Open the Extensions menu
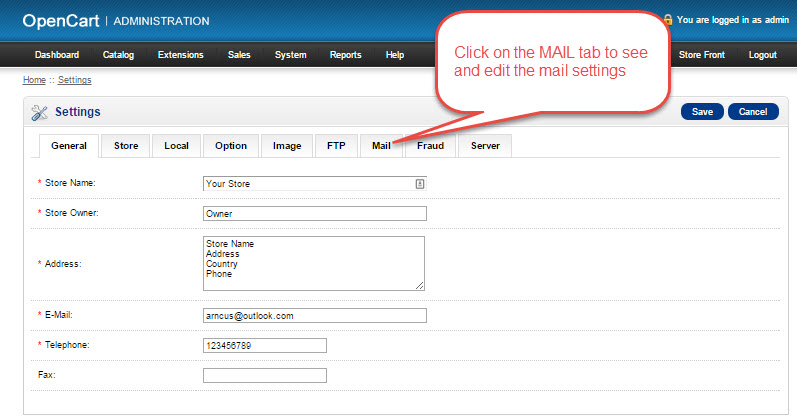The height and width of the screenshot is (417, 797). 180,55
